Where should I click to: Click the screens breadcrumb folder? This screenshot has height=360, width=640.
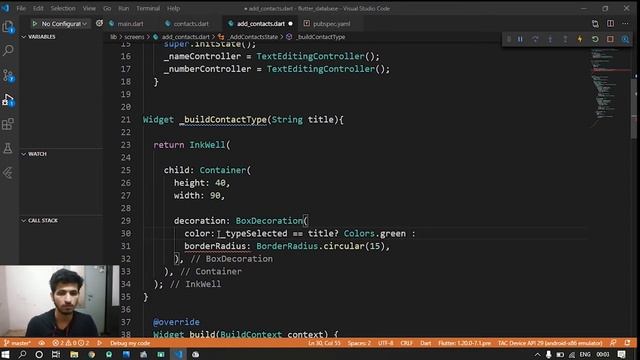click(x=134, y=37)
